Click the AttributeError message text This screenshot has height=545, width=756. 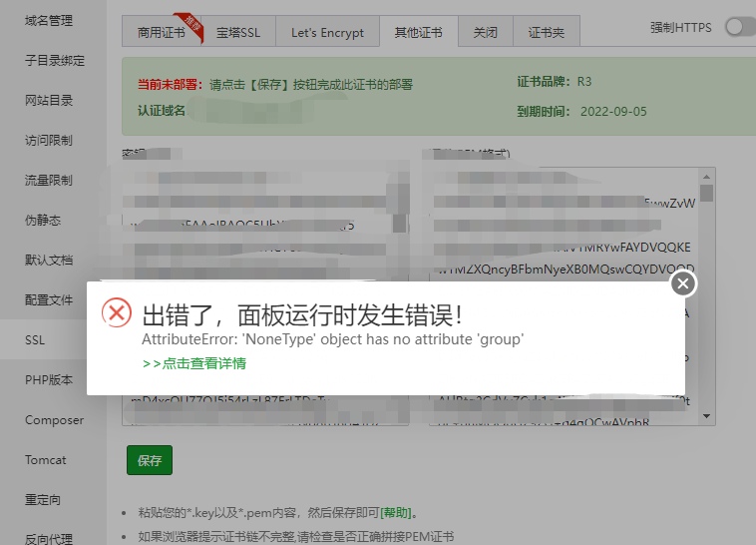coord(333,339)
